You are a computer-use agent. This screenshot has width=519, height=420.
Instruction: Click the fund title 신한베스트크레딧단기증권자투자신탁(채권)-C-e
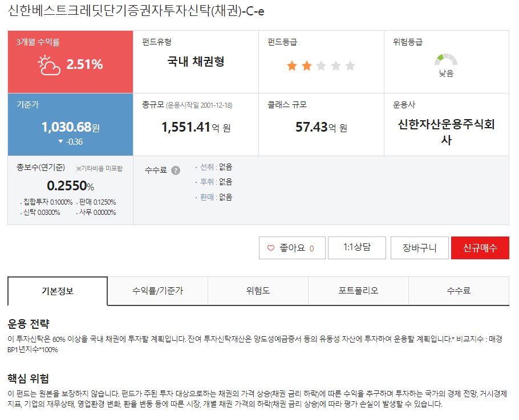point(136,11)
